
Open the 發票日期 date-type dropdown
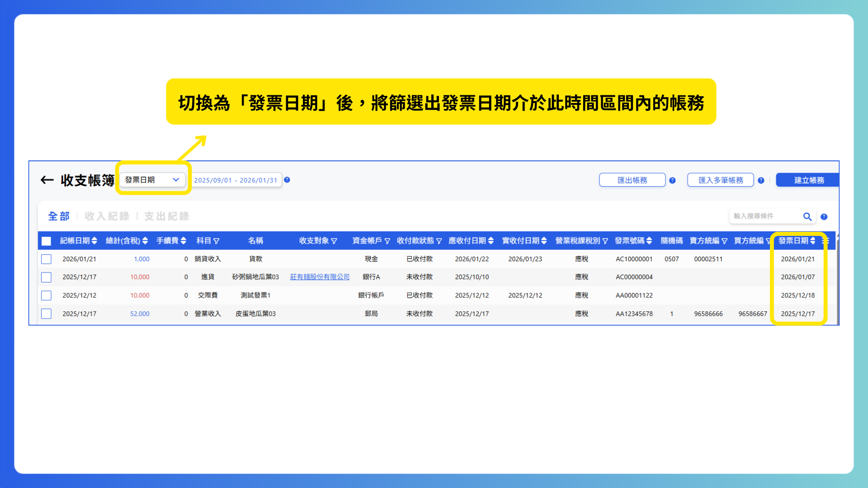[152, 180]
